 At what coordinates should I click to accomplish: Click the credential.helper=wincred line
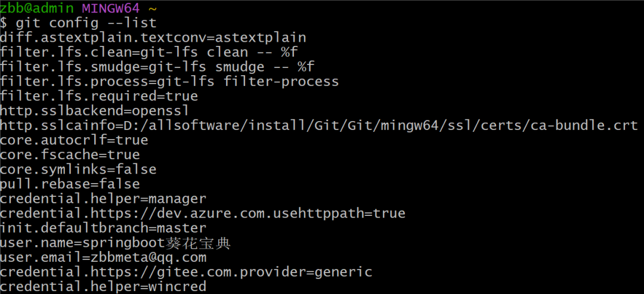pos(103,287)
